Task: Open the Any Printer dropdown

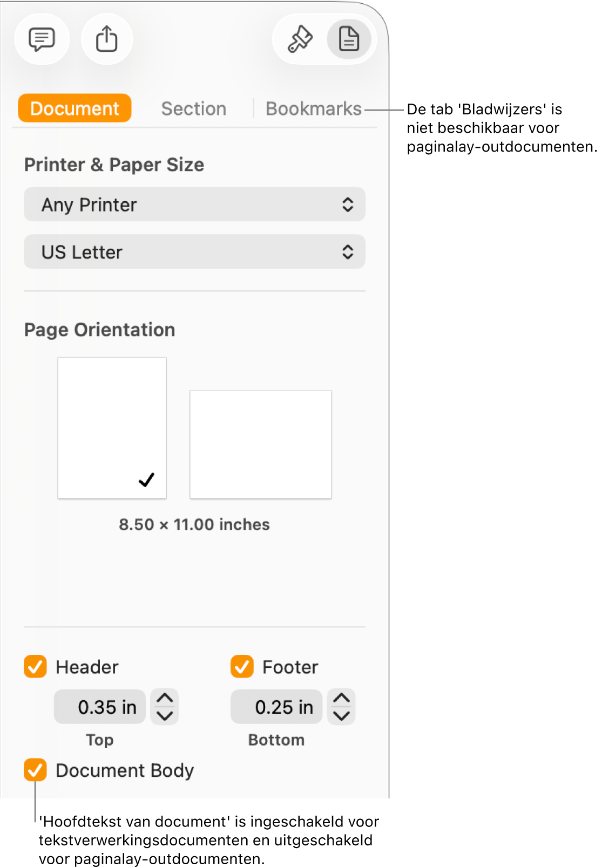Action: [x=194, y=204]
